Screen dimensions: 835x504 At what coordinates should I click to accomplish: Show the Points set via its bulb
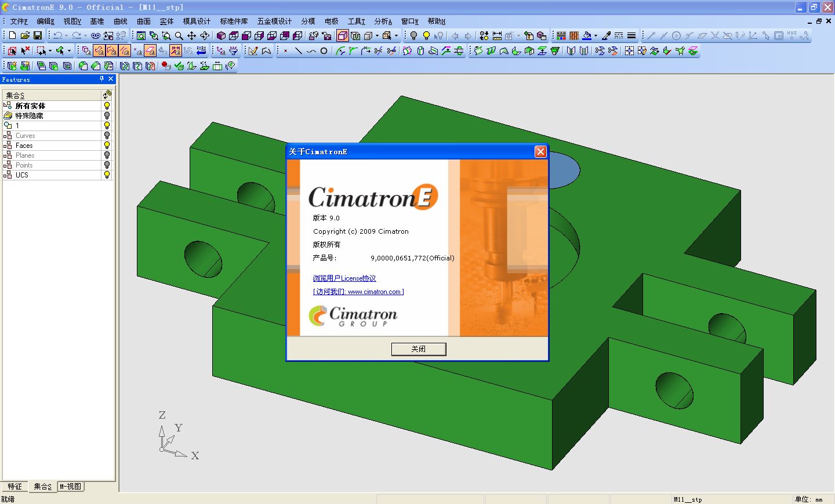point(107,165)
